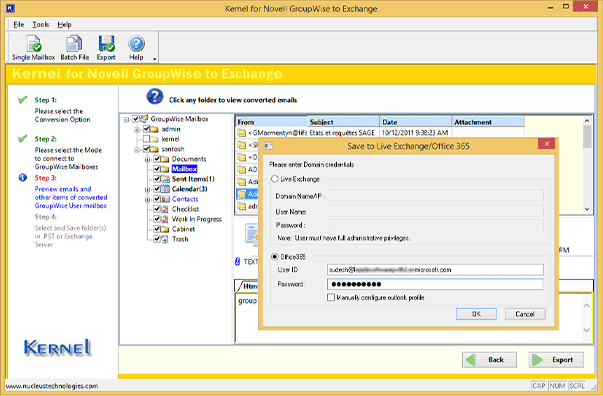Screen dimensions: 603x396
Task: Click the Attachment column header
Action: [488, 122]
